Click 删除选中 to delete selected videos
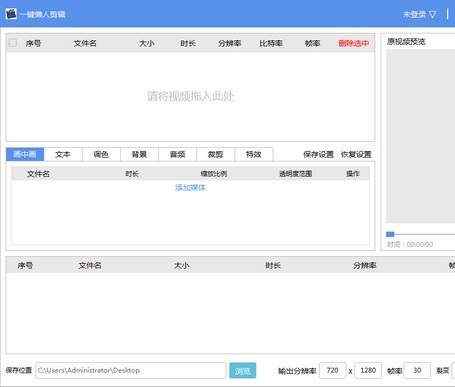Viewport: 455px width, 387px height. [354, 43]
